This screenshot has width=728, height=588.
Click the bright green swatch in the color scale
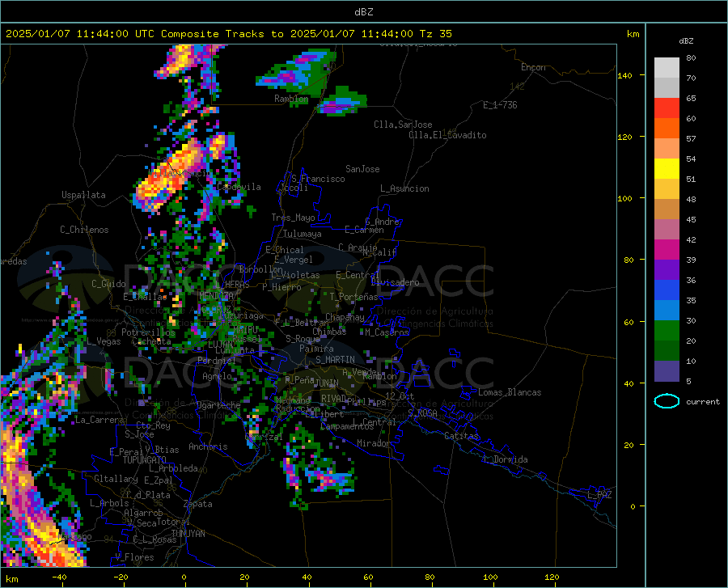(x=667, y=331)
